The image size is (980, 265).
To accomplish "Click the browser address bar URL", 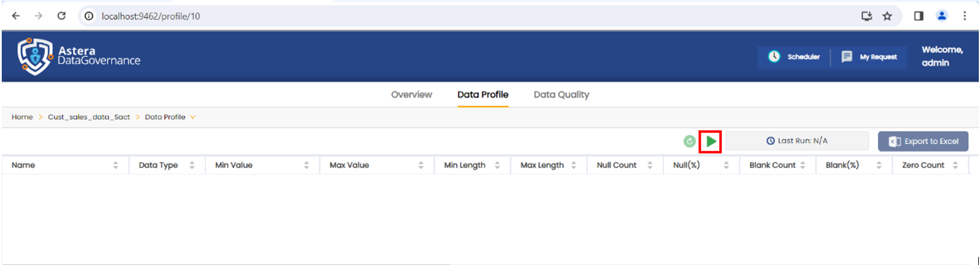I will click(x=151, y=16).
